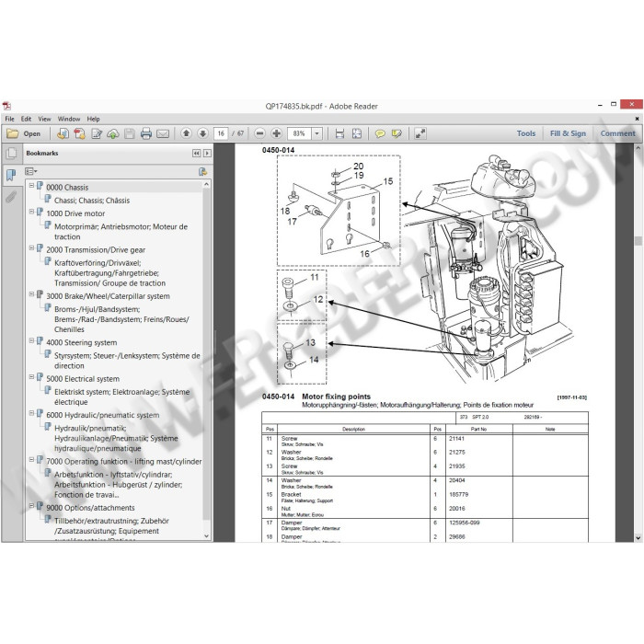This screenshot has width=644, height=644.
Task: Select the 4000 Steering system bookmark
Action: point(81,342)
